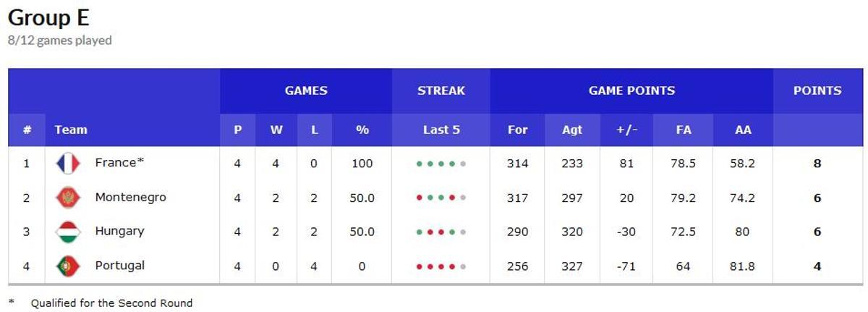Screen dimensions: 868x312
Task: Sort by the +/- column header
Action: [626, 130]
